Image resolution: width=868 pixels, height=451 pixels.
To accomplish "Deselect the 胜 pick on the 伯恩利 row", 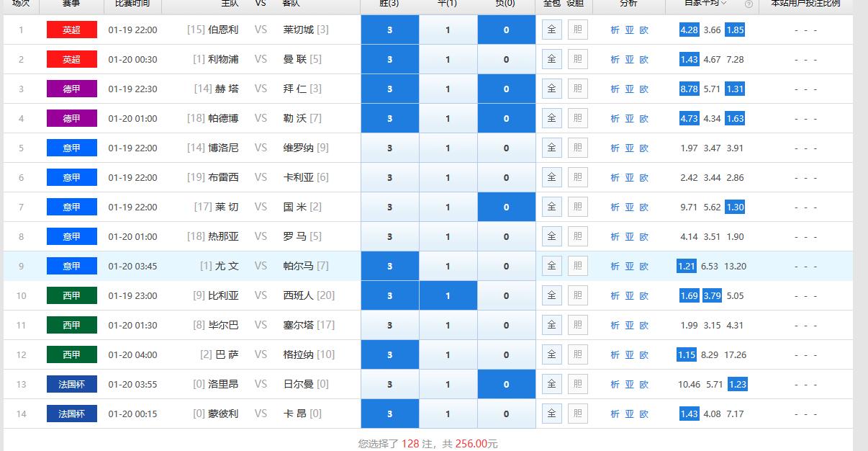I will [x=389, y=30].
